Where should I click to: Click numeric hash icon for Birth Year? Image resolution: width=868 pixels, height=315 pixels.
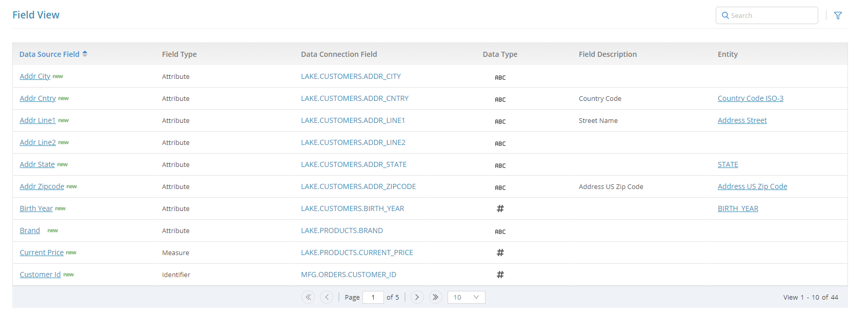tap(500, 208)
